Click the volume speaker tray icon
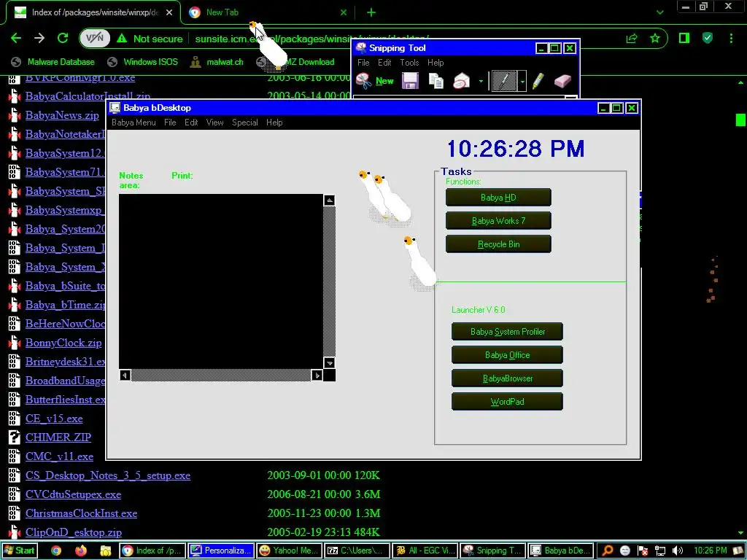747x560 pixels. point(678,551)
